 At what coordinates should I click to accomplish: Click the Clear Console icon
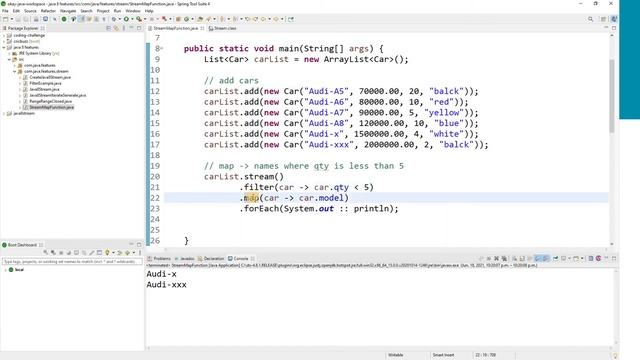coord(514,258)
